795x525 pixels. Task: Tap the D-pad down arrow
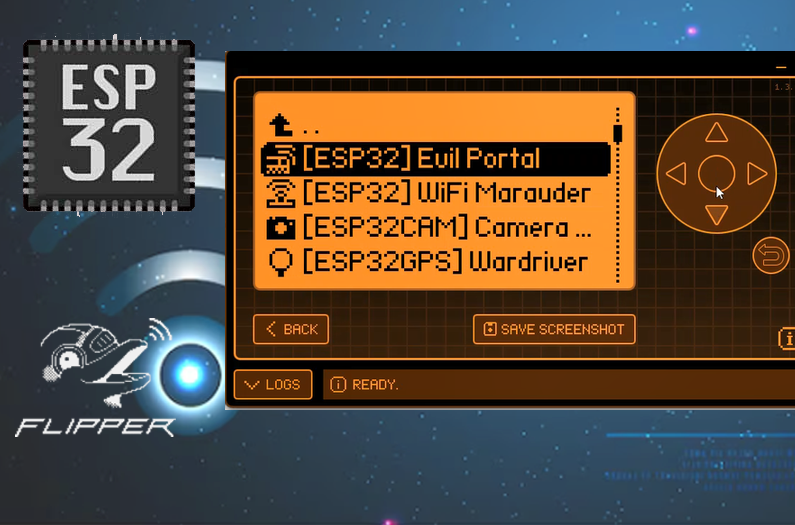tap(716, 215)
